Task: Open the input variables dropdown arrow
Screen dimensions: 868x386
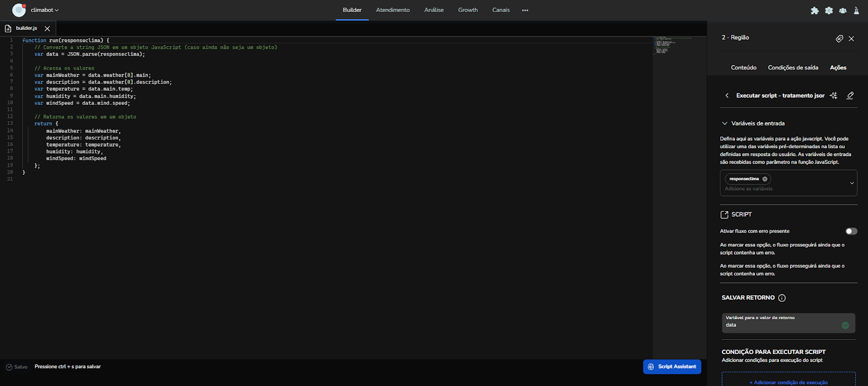Action: tap(851, 183)
